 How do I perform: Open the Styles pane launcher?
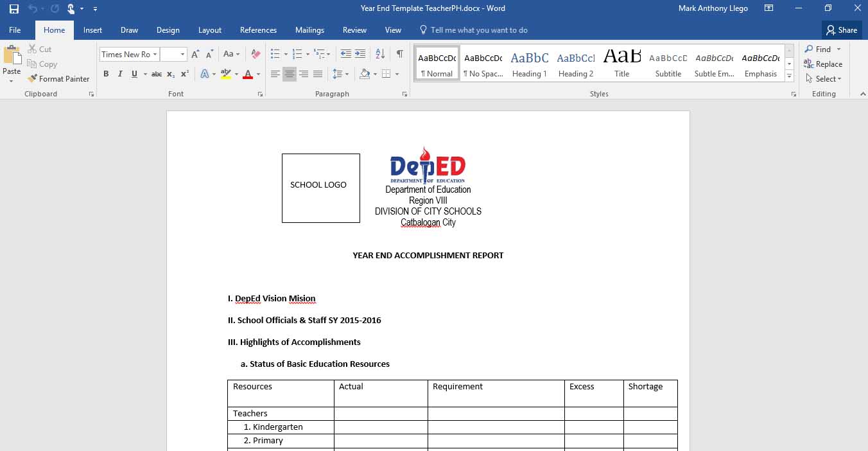794,94
